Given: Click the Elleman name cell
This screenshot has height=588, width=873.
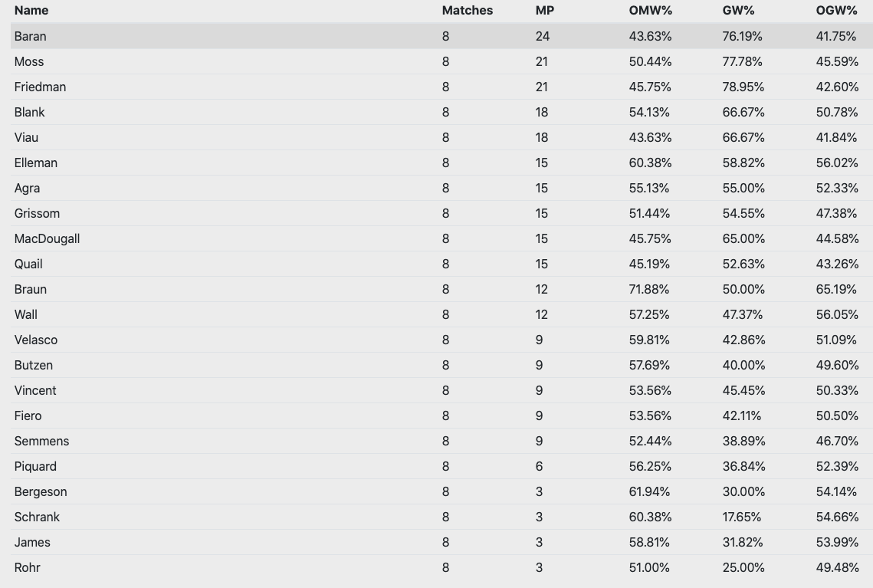Looking at the screenshot, I should click(35, 163).
